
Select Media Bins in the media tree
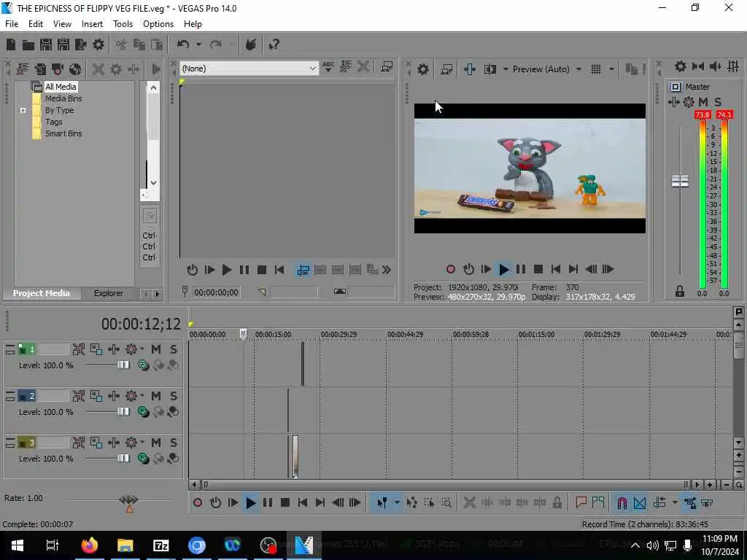click(x=63, y=98)
